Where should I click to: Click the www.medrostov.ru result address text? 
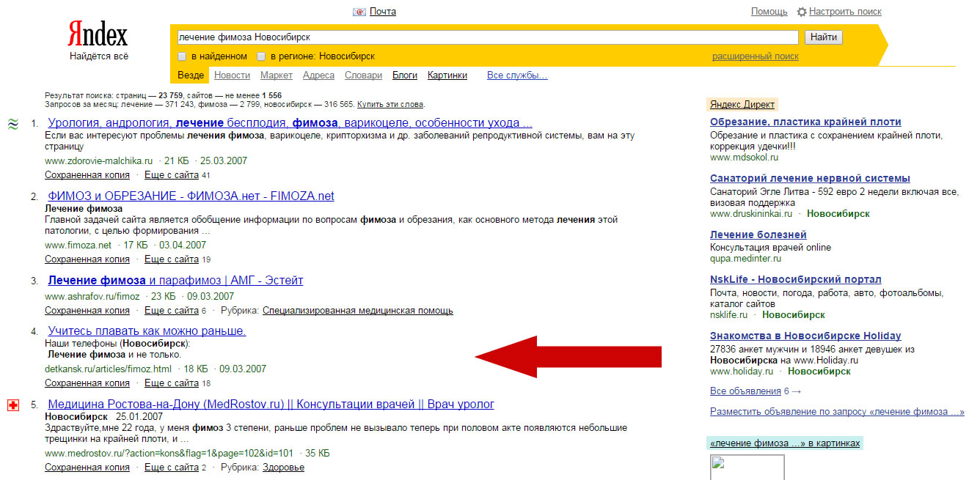point(169,454)
